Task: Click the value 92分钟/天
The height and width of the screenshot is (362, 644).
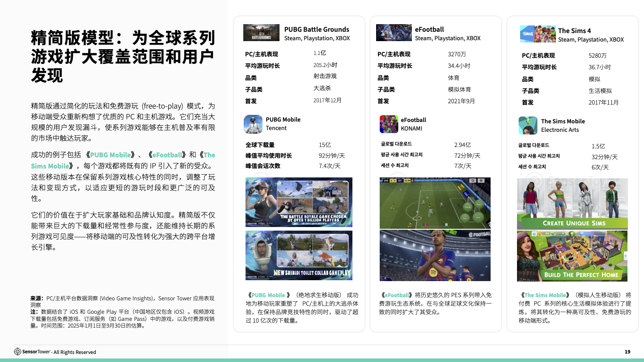Action: (332, 156)
